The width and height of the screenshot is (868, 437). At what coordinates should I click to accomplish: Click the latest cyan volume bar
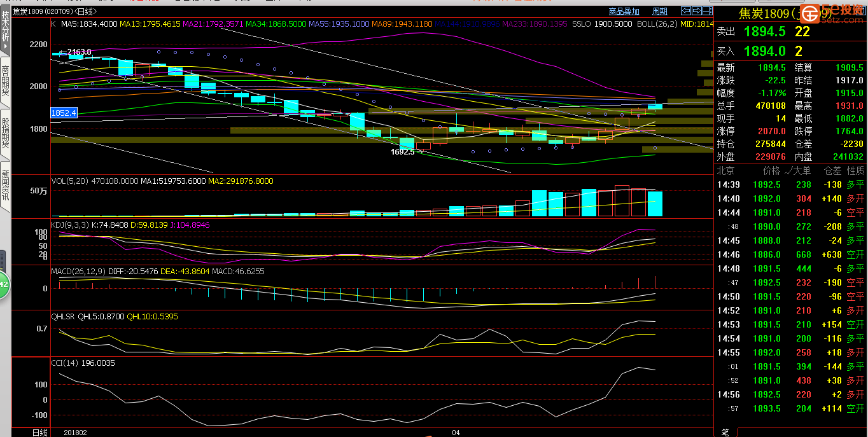[x=655, y=204]
